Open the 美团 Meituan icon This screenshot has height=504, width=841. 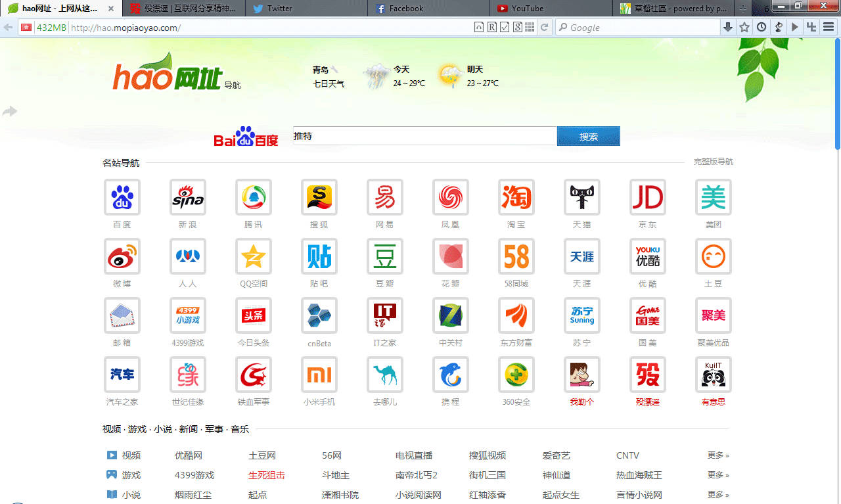[x=714, y=197]
